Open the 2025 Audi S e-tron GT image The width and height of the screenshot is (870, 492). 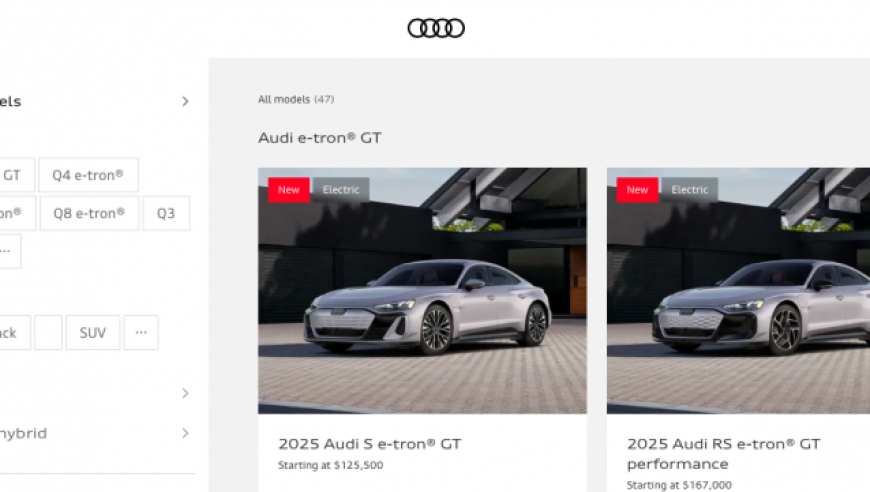(x=422, y=291)
